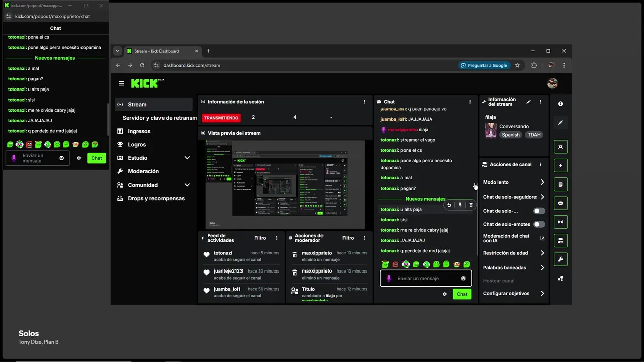Viewport: 644px width, 362px height.
Task: Open emoji picker in popout chat input
Action: pyautogui.click(x=62, y=158)
